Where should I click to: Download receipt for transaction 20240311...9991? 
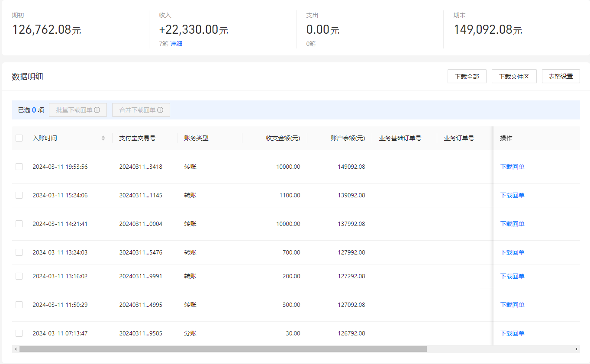tap(512, 276)
